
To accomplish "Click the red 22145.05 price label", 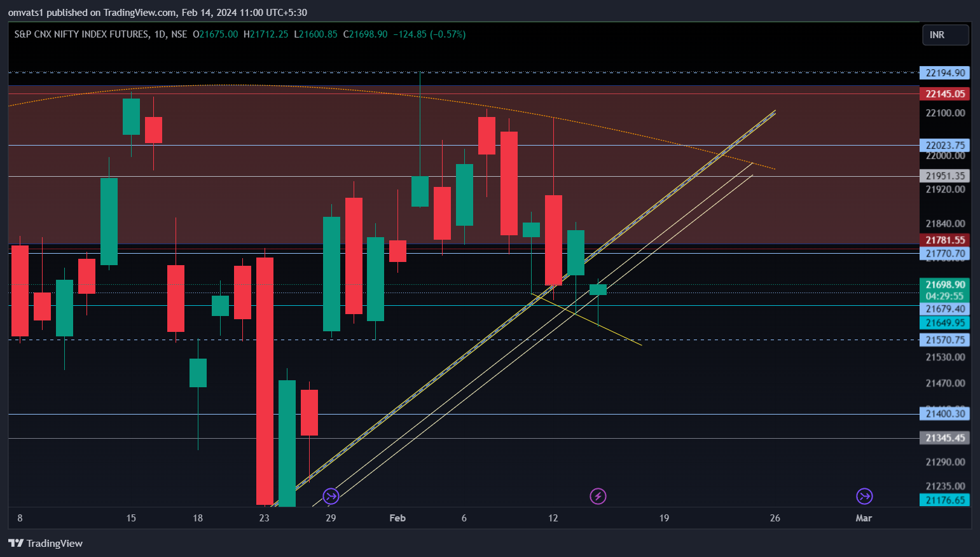I will [945, 93].
